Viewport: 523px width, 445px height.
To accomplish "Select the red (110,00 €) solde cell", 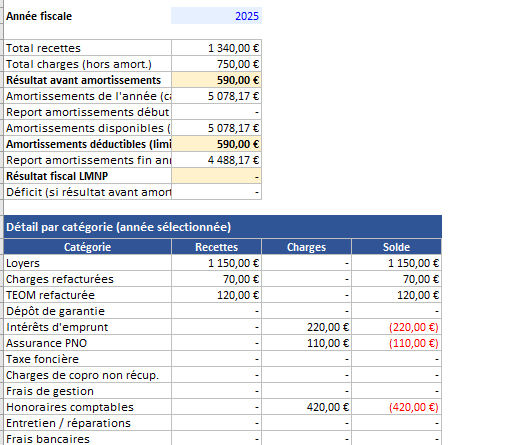I will [397, 343].
